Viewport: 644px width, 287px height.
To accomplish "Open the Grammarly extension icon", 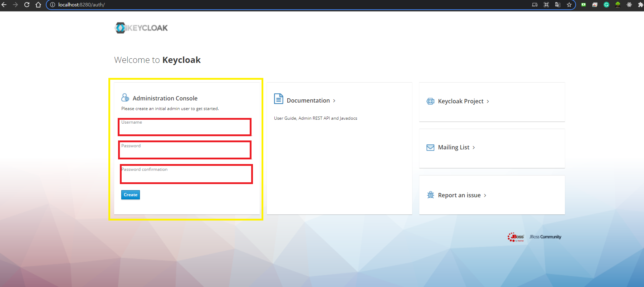I will tap(606, 5).
